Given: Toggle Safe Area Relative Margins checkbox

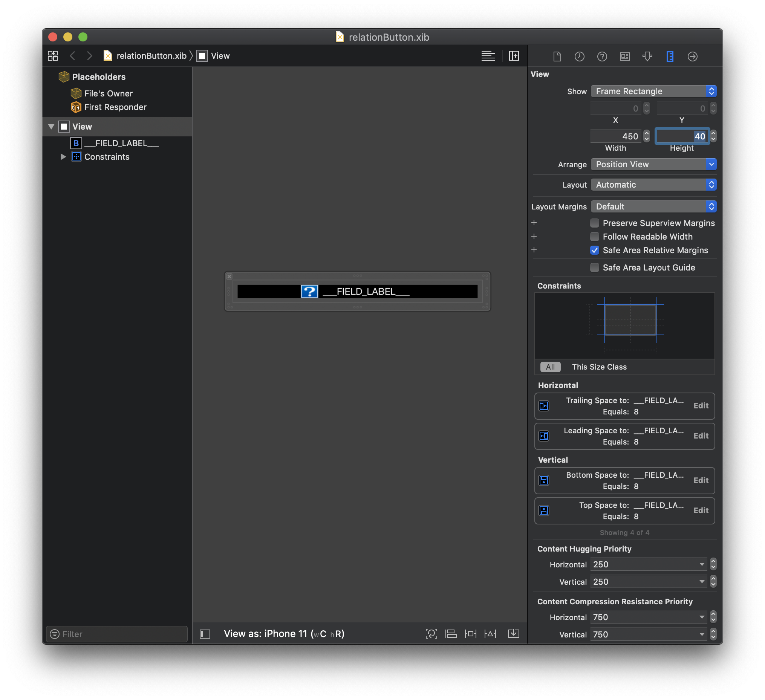Looking at the screenshot, I should (594, 250).
